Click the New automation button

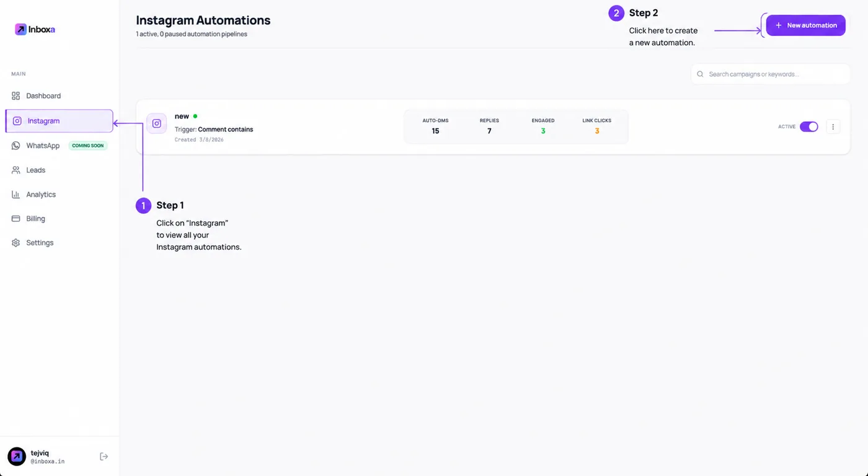806,25
